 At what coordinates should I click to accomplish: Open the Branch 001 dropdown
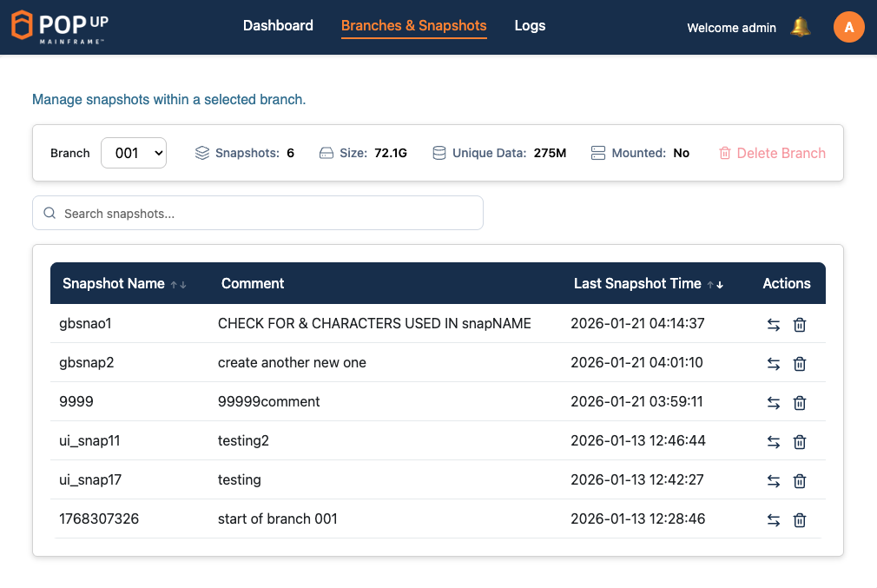(x=134, y=153)
